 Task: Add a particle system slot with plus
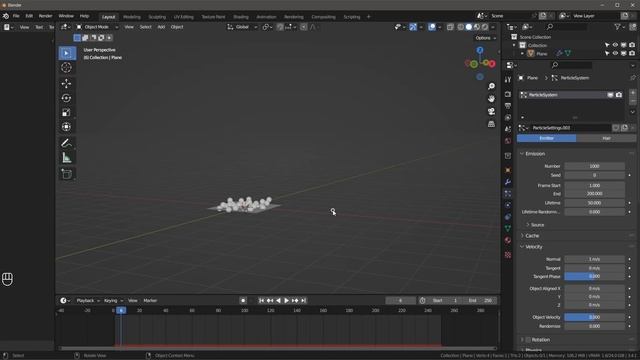coord(633,93)
